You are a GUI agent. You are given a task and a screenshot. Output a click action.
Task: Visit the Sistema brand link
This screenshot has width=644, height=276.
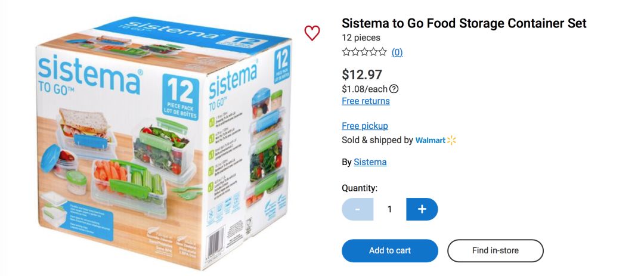tap(370, 162)
